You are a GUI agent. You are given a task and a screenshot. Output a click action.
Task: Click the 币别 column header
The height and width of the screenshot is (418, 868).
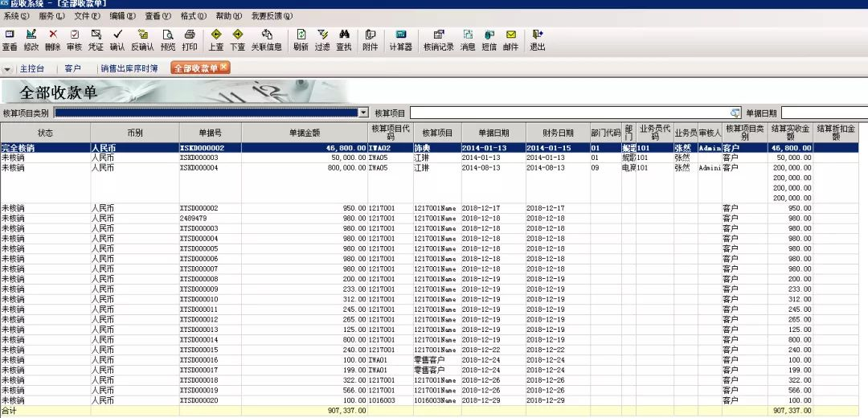click(135, 133)
